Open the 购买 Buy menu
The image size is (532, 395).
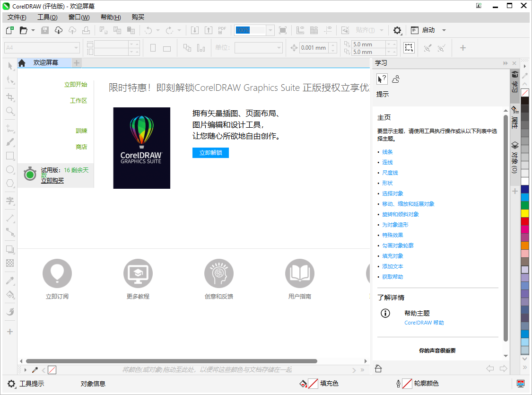pos(138,18)
